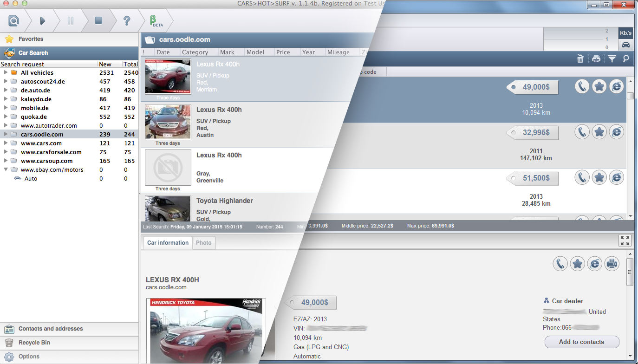The width and height of the screenshot is (638, 364).
Task: Click the print icon in list toolbar
Action: 596,58
